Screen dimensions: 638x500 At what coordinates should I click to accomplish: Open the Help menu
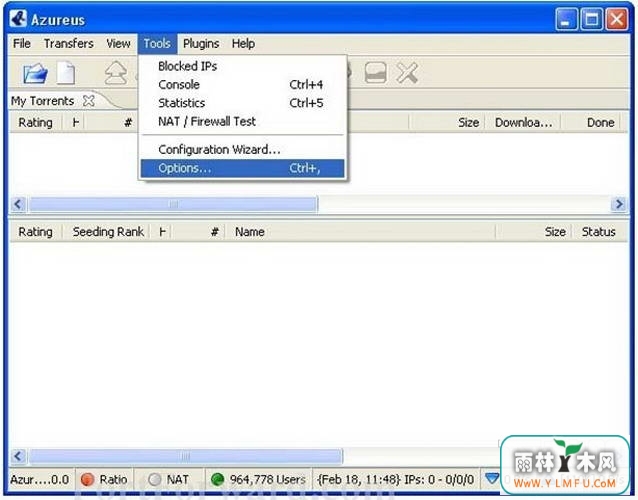[243, 44]
